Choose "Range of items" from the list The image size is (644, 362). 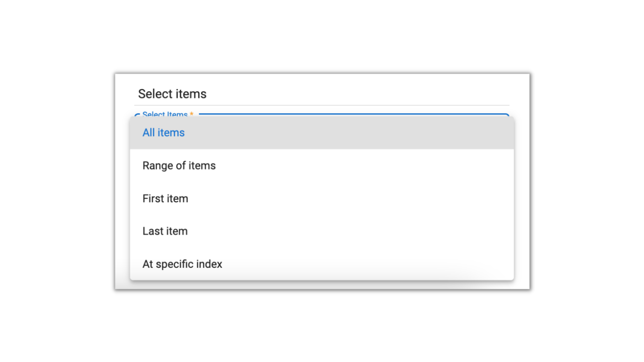[179, 166]
